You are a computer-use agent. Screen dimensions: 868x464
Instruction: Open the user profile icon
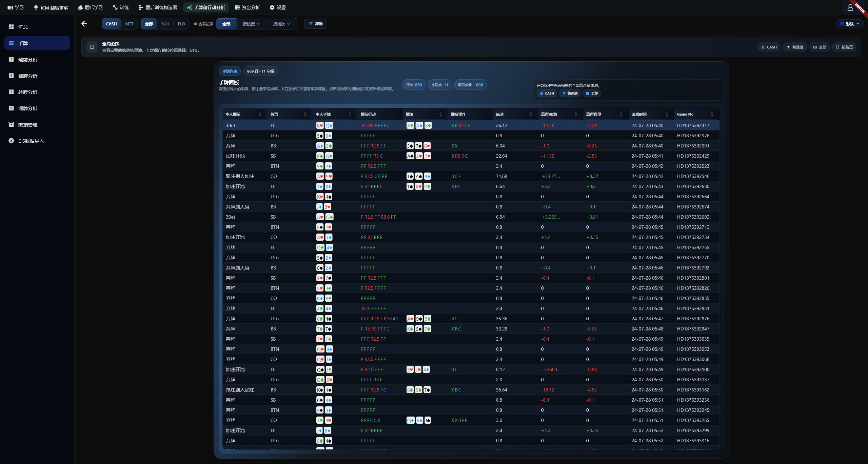pos(850,7)
